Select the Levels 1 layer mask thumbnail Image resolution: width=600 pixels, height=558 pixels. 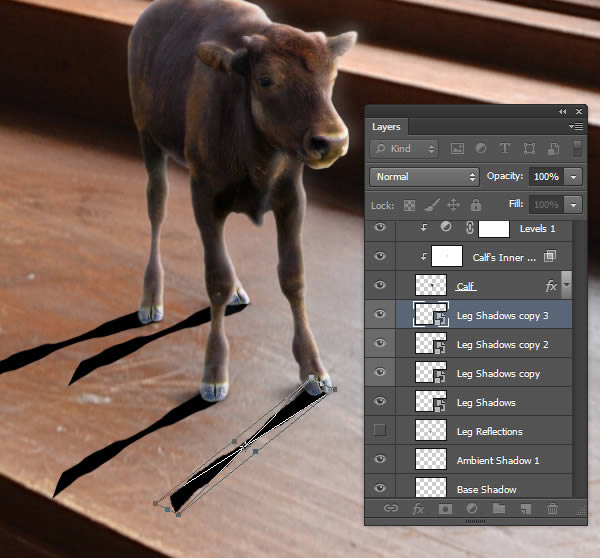coord(494,229)
